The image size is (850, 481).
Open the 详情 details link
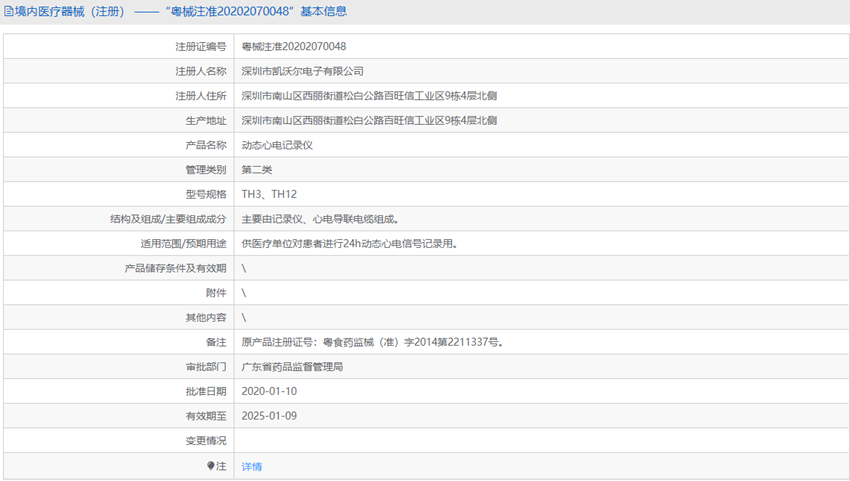point(252,467)
